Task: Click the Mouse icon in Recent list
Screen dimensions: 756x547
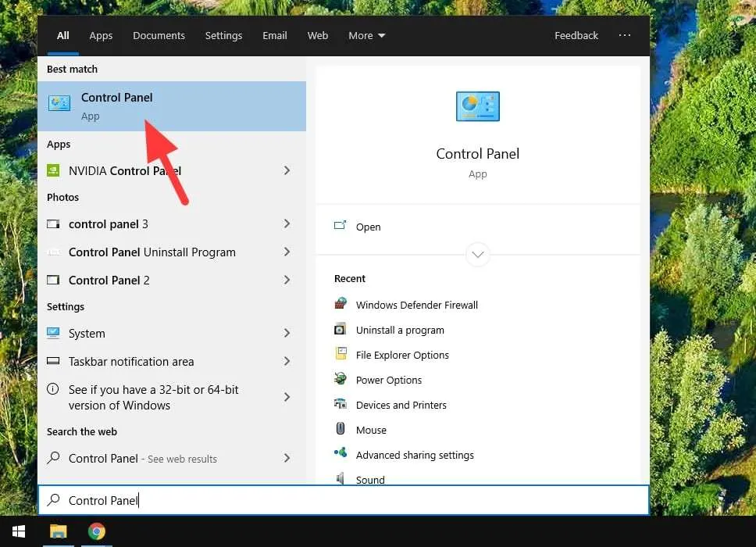Action: [x=341, y=428]
